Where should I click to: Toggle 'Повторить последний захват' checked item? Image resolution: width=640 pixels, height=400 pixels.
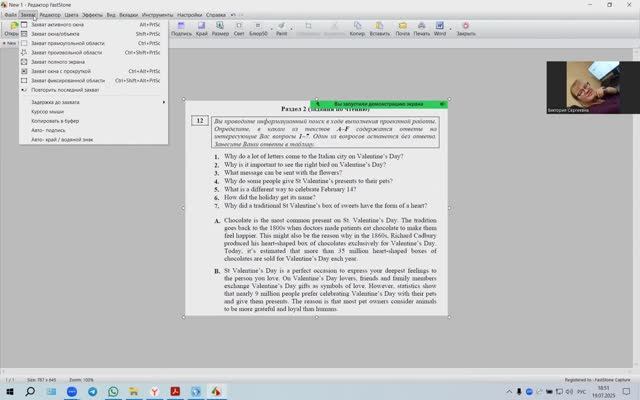click(x=93, y=90)
